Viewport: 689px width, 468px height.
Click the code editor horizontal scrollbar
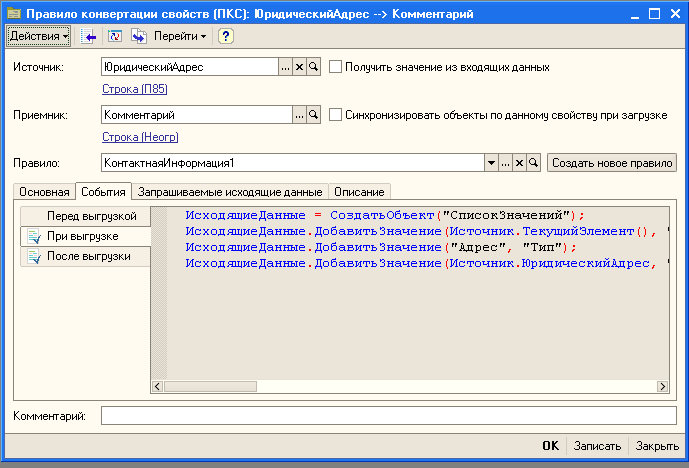[x=400, y=386]
